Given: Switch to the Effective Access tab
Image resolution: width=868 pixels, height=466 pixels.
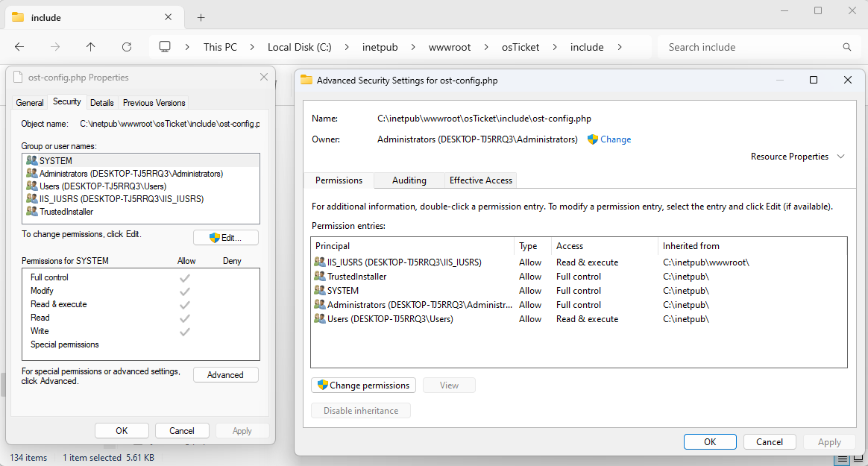Looking at the screenshot, I should [480, 180].
